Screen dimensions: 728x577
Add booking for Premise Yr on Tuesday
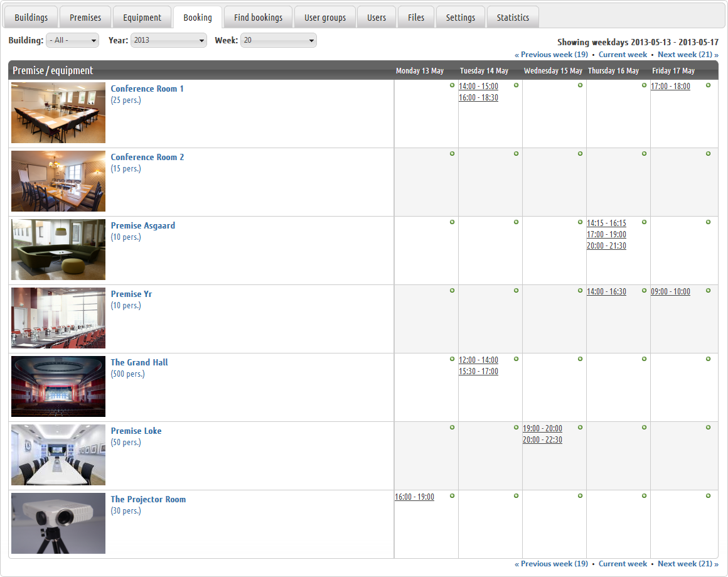[x=517, y=291]
